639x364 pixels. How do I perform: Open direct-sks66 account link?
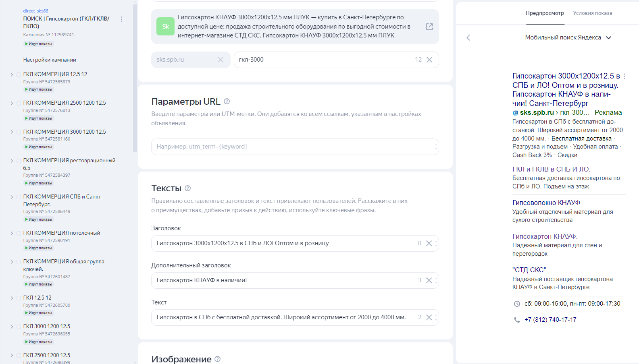point(35,11)
